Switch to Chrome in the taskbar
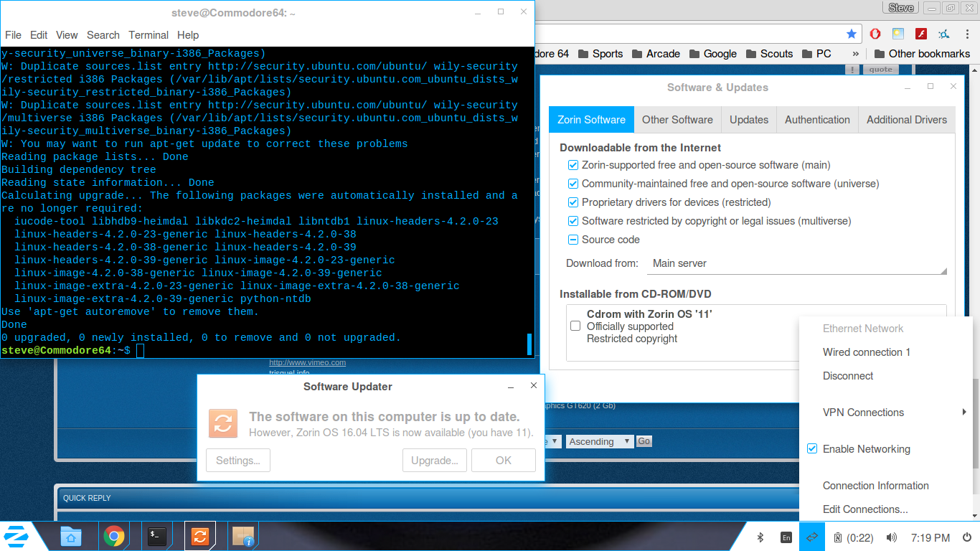Image resolution: width=980 pixels, height=551 pixels. pyautogui.click(x=113, y=536)
